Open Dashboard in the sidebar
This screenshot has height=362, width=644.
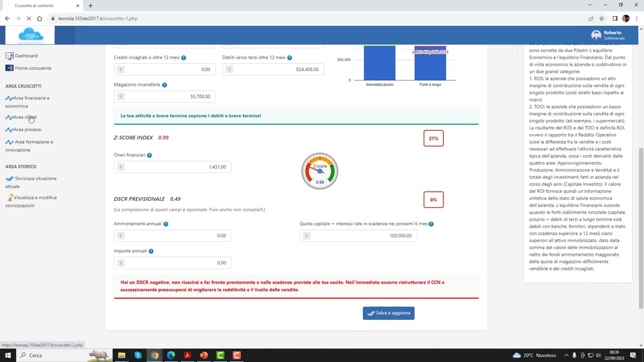26,56
